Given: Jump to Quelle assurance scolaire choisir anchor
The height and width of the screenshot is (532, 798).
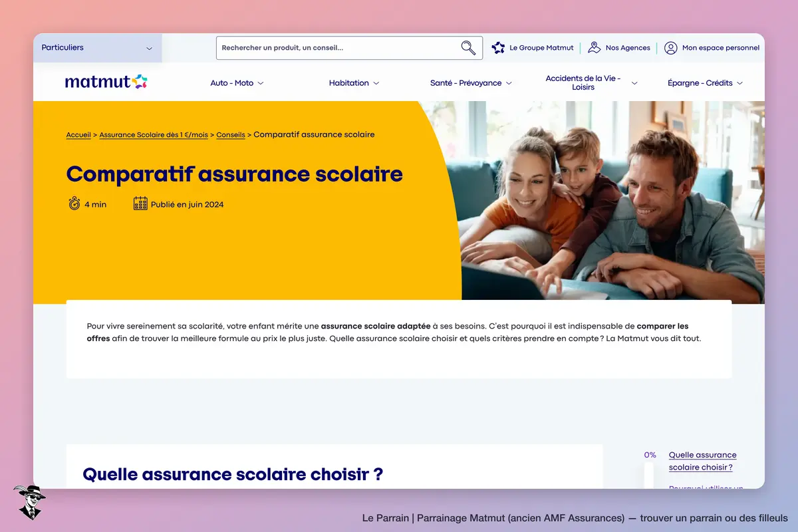Looking at the screenshot, I should point(702,461).
